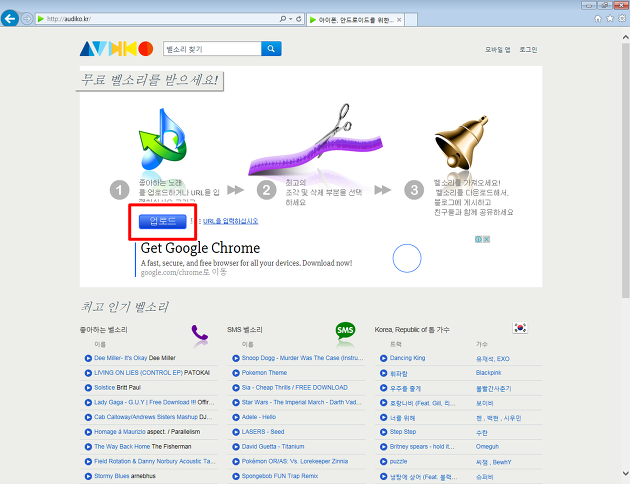Open David Guetta - Titanium link
Image resolution: width=630 pixels, height=484 pixels.
pyautogui.click(x=273, y=447)
